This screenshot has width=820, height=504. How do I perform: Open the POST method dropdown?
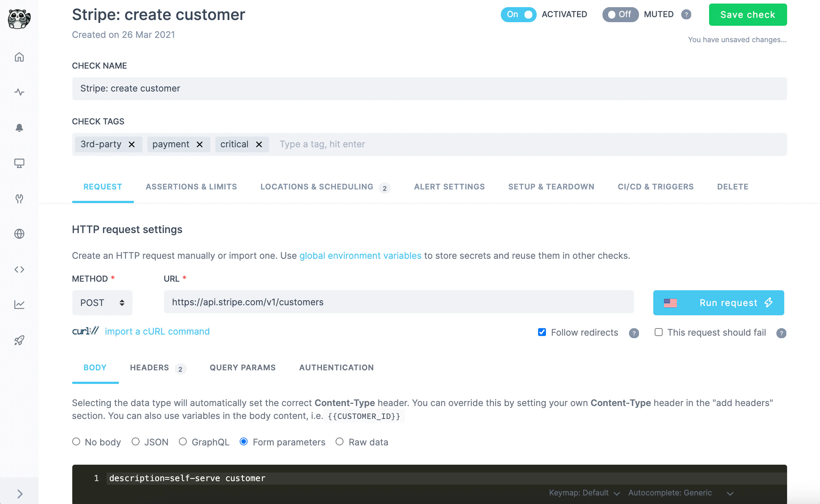tap(102, 302)
